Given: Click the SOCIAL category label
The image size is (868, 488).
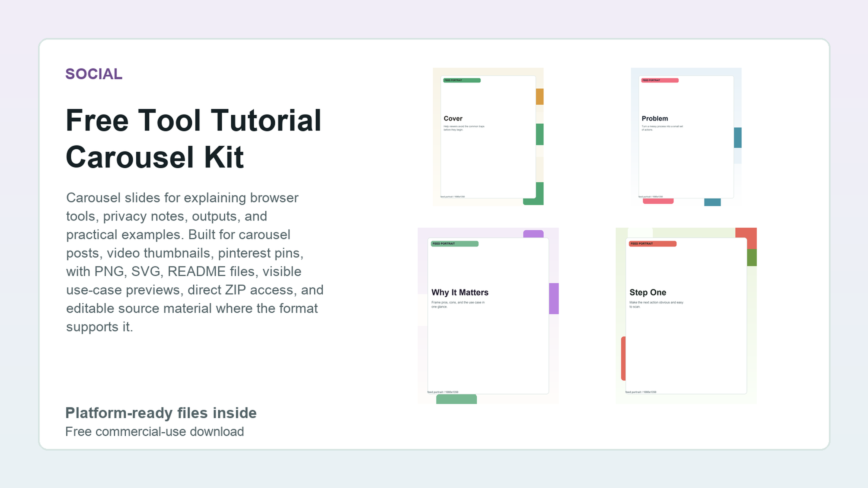Looking at the screenshot, I should (x=94, y=74).
